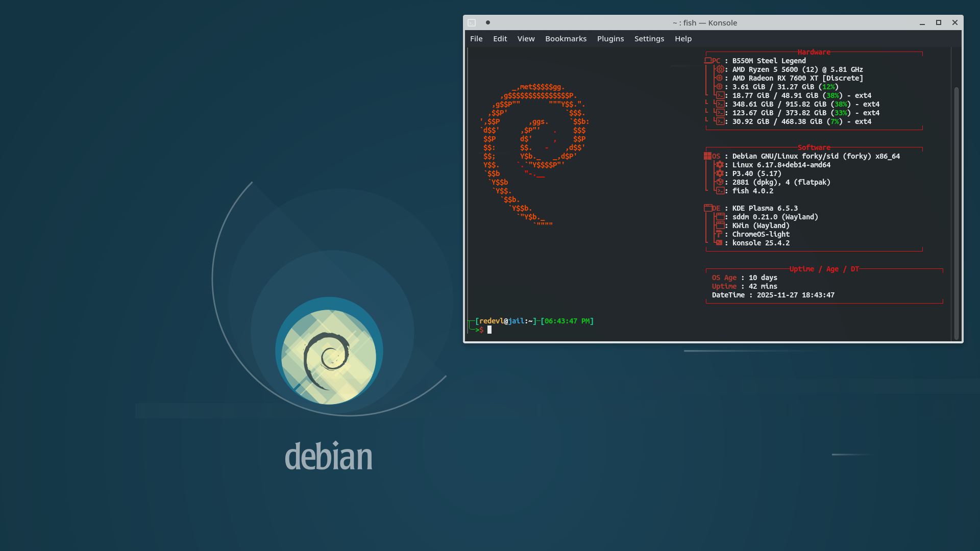Click the Konsole title bar text
980x551 pixels.
[704, 23]
